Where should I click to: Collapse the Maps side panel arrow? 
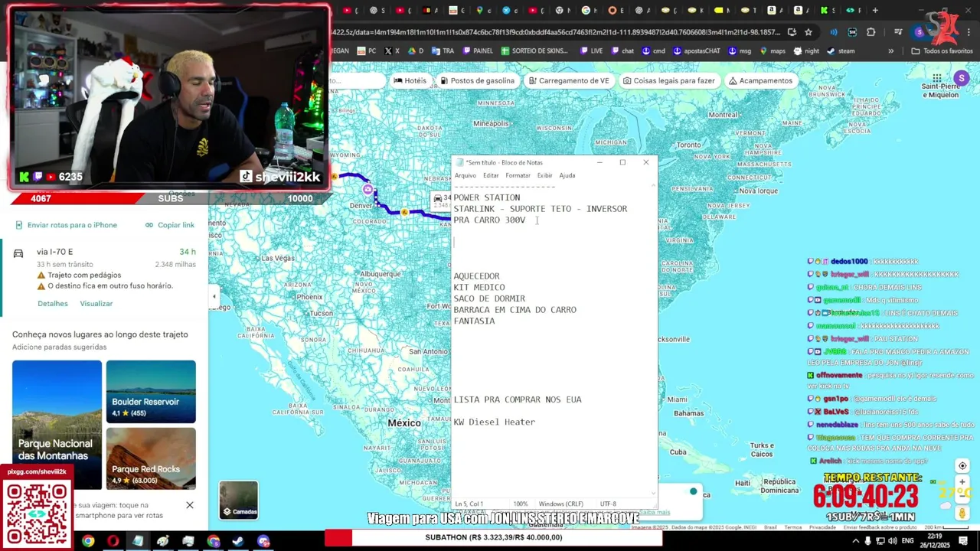pyautogui.click(x=214, y=296)
